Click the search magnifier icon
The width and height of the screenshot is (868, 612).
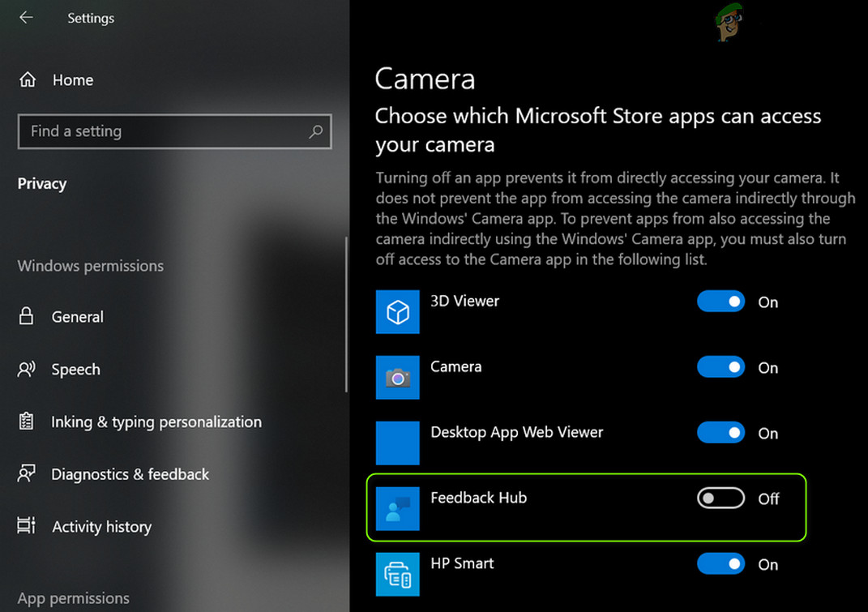click(315, 132)
